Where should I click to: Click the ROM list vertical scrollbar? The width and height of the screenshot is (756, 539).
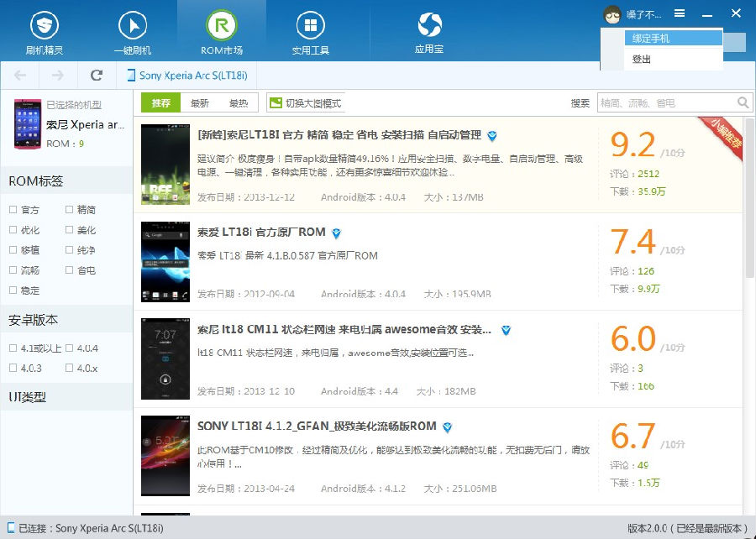click(749, 197)
